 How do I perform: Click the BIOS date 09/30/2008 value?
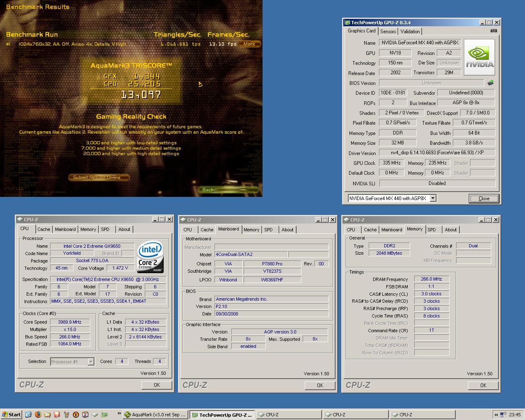point(271,314)
